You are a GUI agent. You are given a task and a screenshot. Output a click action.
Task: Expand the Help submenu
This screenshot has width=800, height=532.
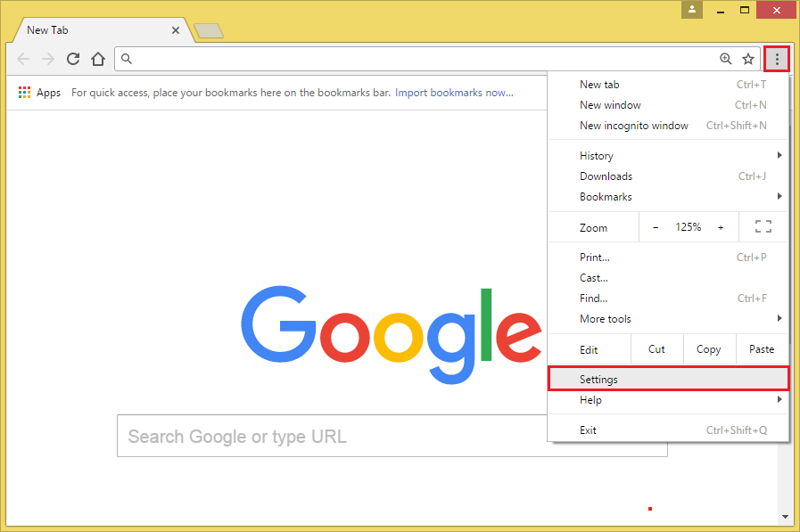click(668, 400)
